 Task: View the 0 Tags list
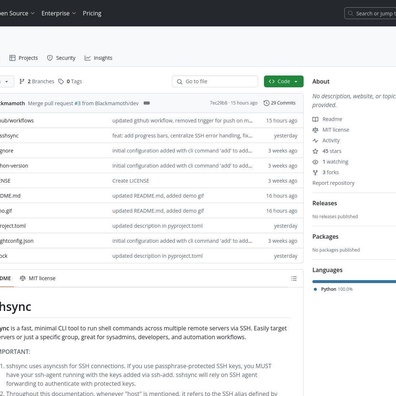tap(70, 81)
